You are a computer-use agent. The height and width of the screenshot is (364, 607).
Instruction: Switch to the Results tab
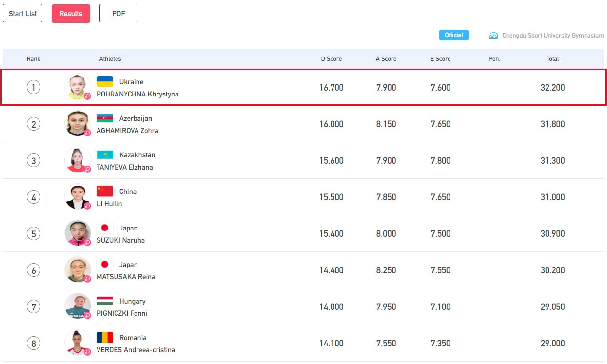(x=71, y=14)
